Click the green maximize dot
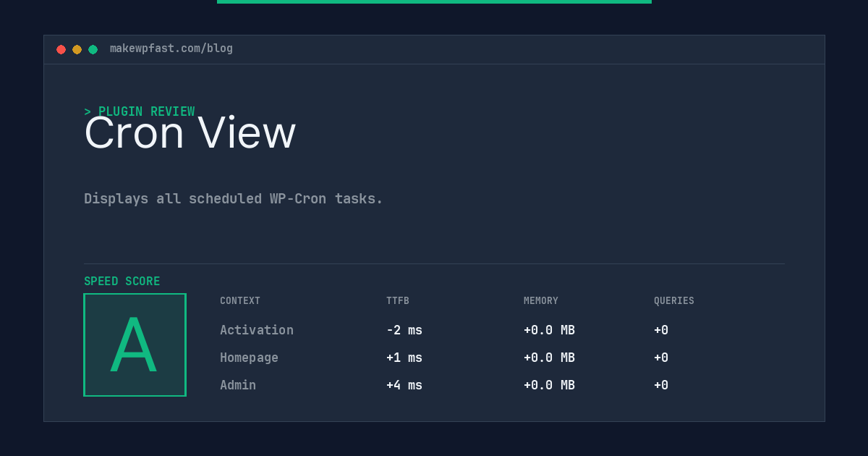 coord(93,49)
